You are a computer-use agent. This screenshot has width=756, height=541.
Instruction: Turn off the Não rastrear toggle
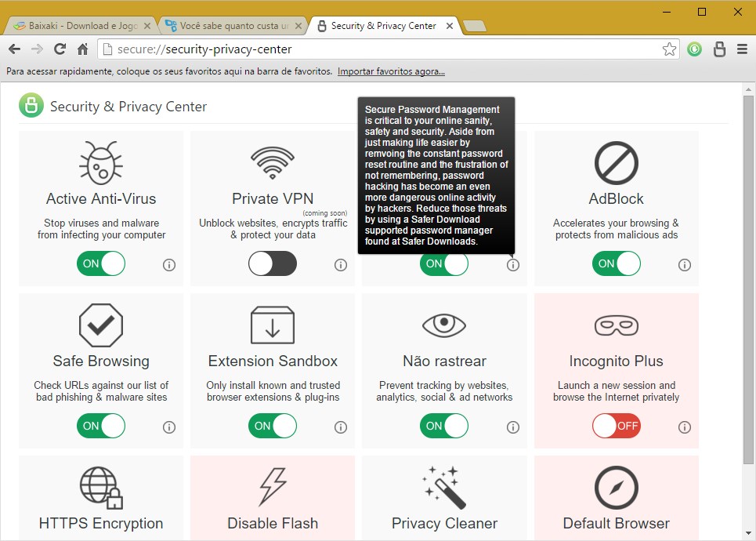click(444, 426)
